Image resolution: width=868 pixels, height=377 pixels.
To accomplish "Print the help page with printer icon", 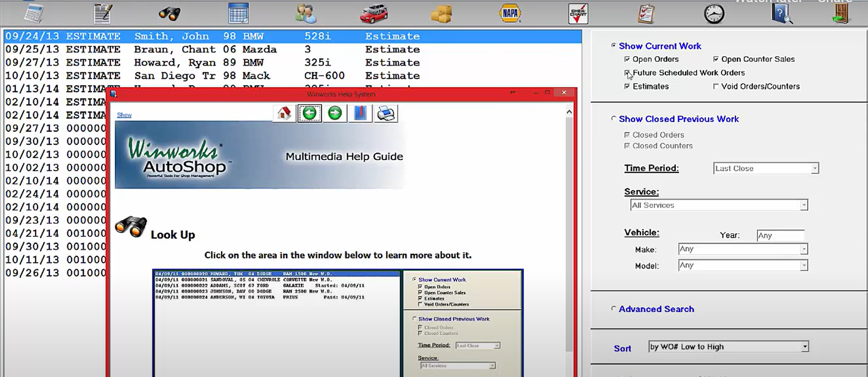I will 386,113.
